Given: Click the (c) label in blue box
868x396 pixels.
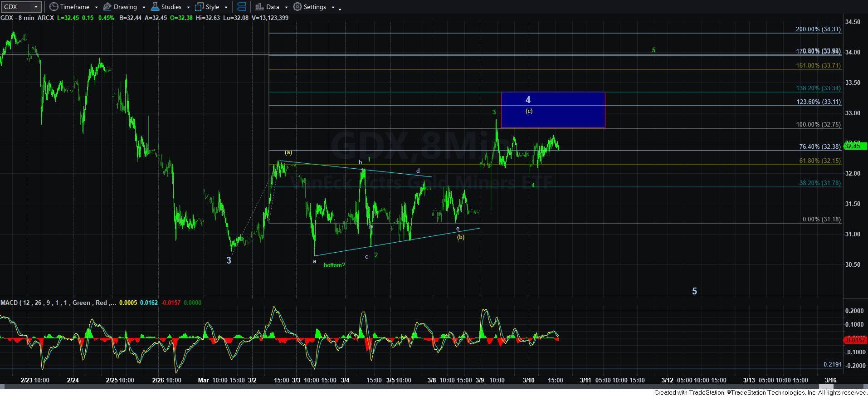Looking at the screenshot, I should click(x=529, y=111).
